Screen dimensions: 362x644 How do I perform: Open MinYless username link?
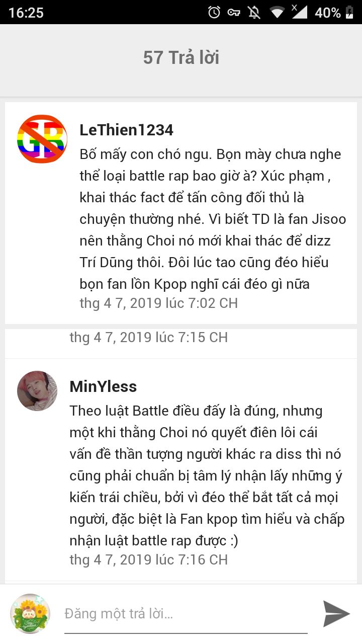tap(103, 386)
